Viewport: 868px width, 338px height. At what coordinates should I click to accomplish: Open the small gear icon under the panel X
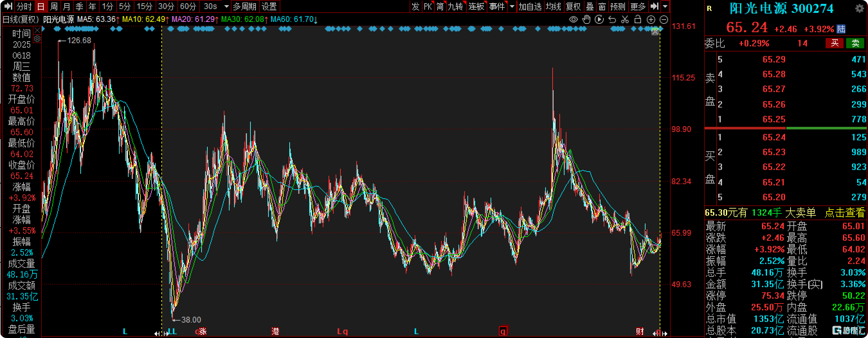[x=37, y=39]
